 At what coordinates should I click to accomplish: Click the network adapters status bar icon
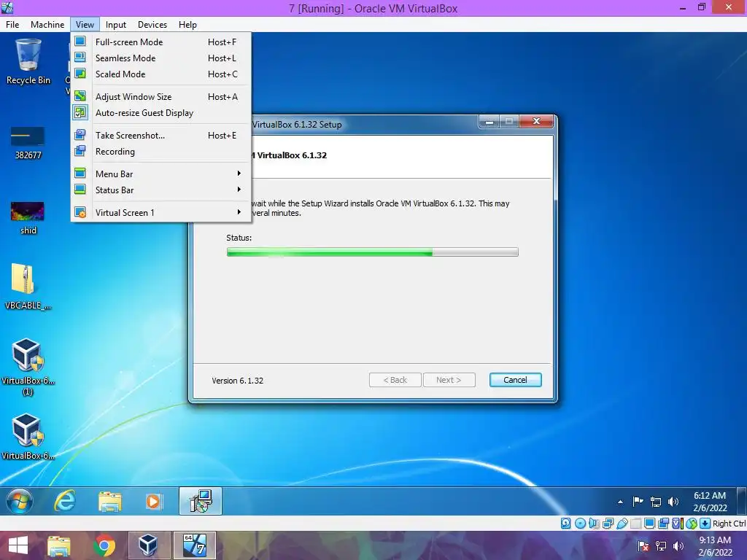click(x=608, y=524)
